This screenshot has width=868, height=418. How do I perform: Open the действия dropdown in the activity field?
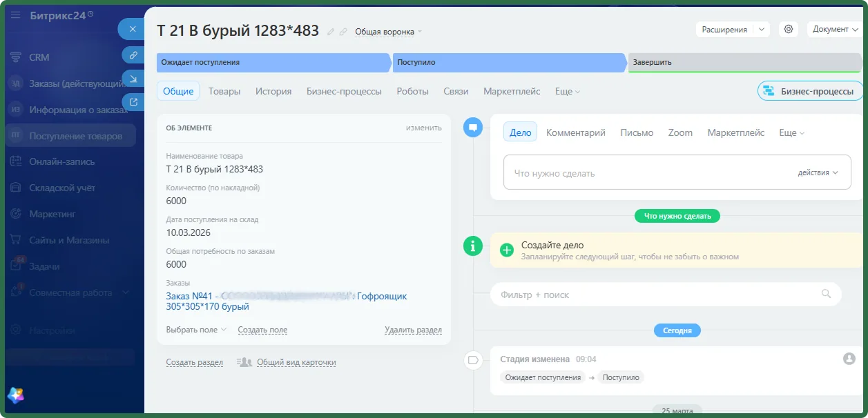tap(818, 173)
